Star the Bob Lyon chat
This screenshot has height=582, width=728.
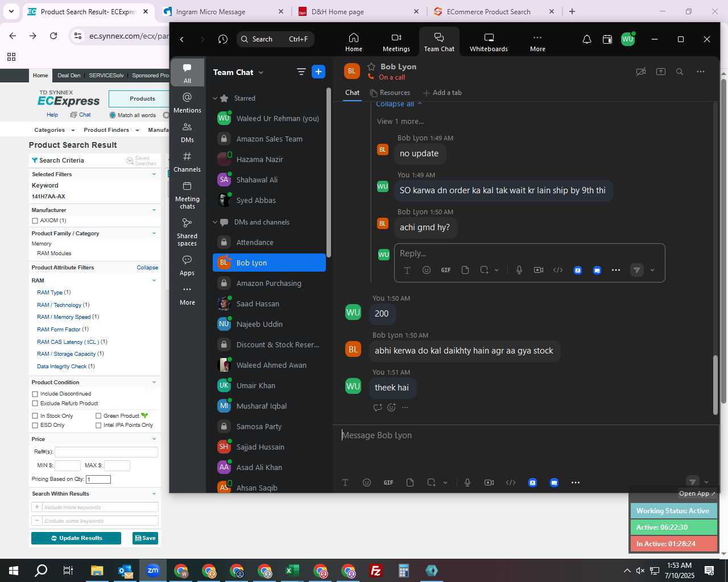pos(371,66)
